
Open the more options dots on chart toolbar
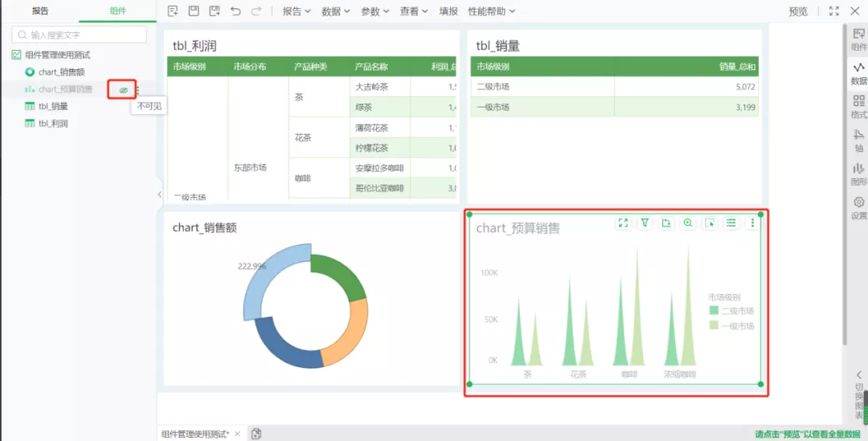tap(752, 223)
